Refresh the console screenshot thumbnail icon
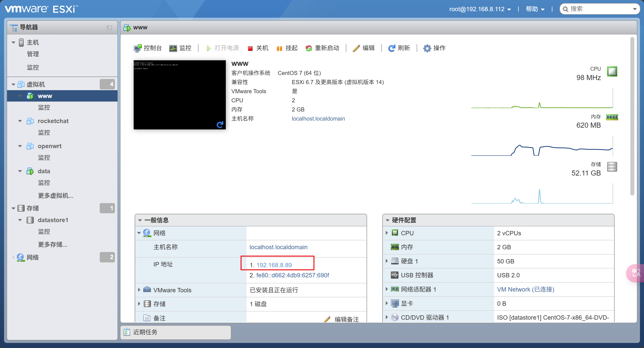This screenshot has width=644, height=348. click(x=220, y=124)
